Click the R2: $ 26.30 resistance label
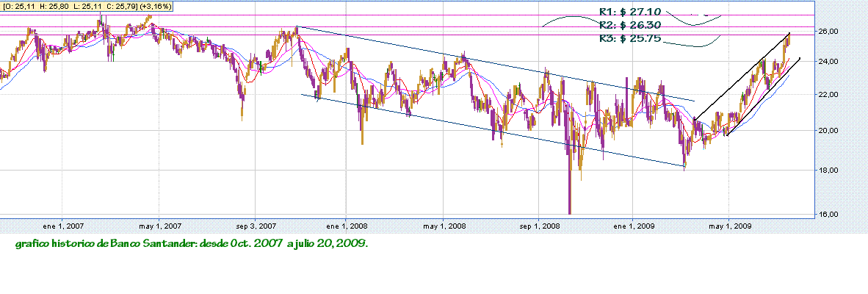Viewport: 868px width, 294px height. click(631, 25)
